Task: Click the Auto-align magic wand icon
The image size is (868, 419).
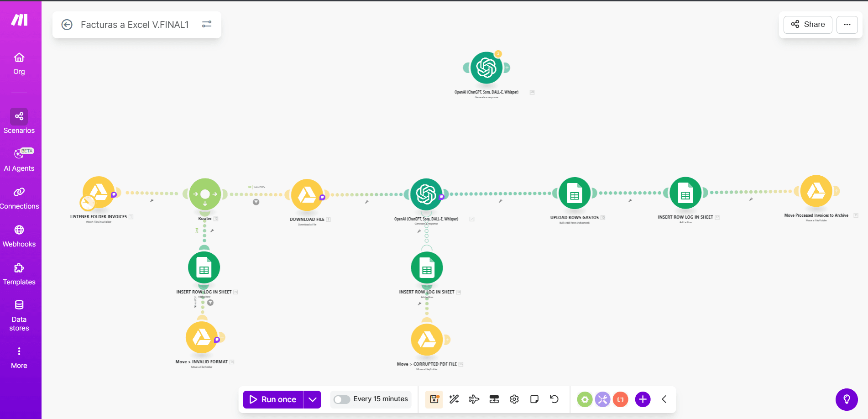Action: (454, 399)
